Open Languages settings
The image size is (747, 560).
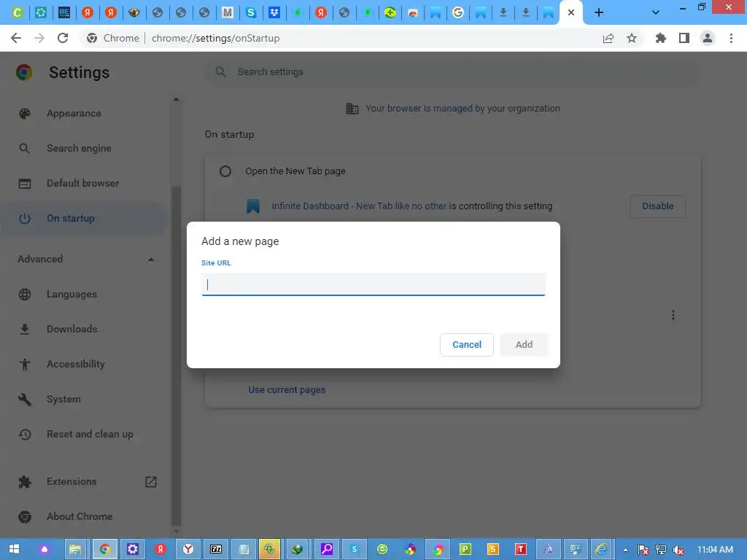(71, 295)
